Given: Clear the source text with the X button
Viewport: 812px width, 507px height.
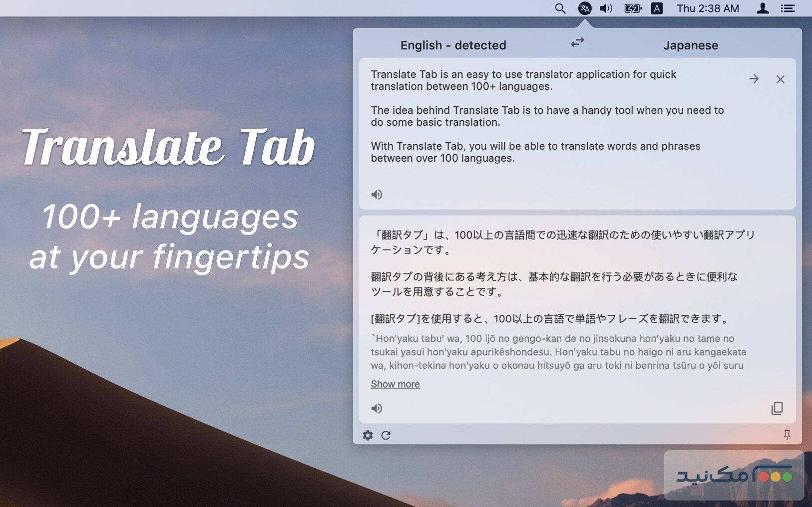Looking at the screenshot, I should (780, 79).
